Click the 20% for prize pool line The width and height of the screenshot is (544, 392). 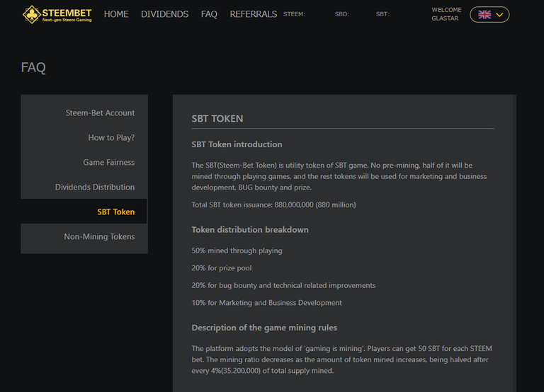pyautogui.click(x=222, y=268)
